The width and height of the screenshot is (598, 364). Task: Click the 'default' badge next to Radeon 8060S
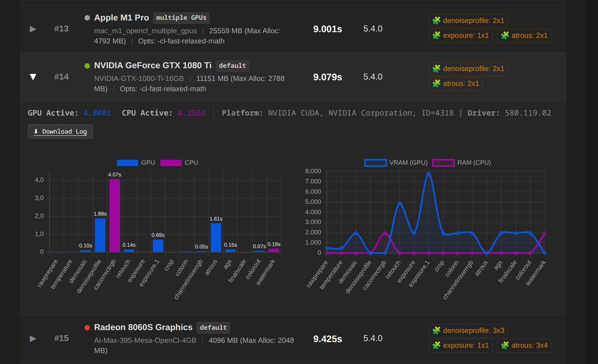tap(213, 328)
